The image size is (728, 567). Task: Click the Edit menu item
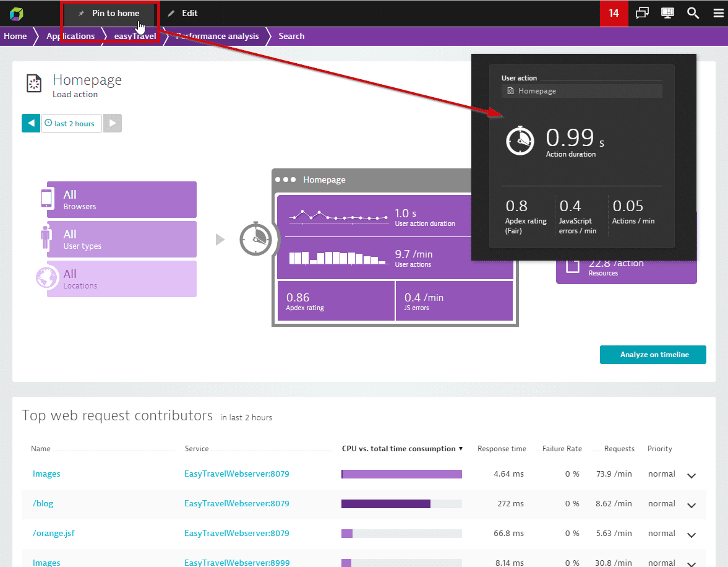point(183,14)
